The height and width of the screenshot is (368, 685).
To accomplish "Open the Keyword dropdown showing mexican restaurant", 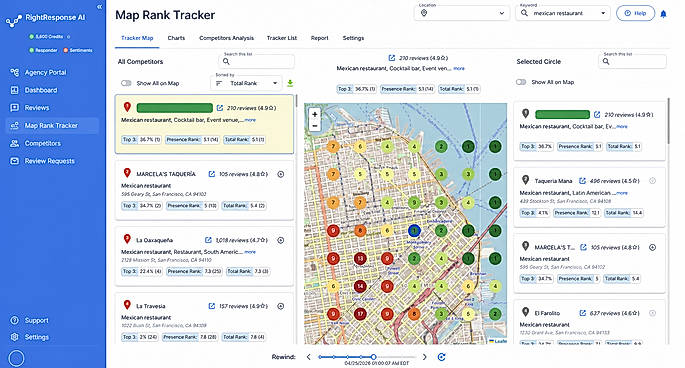I will 563,13.
